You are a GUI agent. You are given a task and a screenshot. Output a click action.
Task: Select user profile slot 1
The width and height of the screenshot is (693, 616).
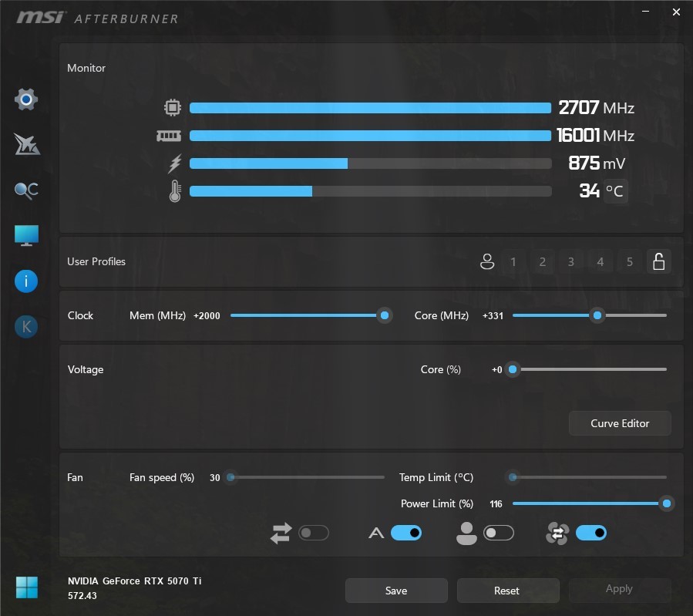click(513, 261)
